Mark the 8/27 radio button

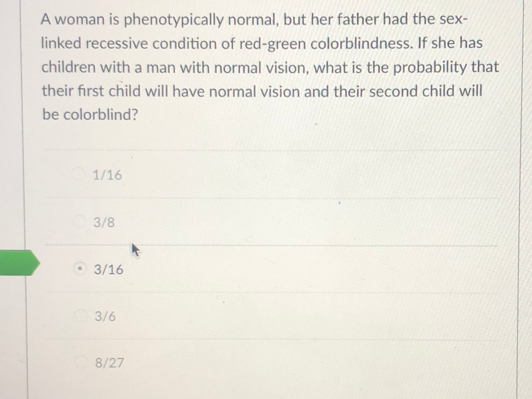click(82, 362)
